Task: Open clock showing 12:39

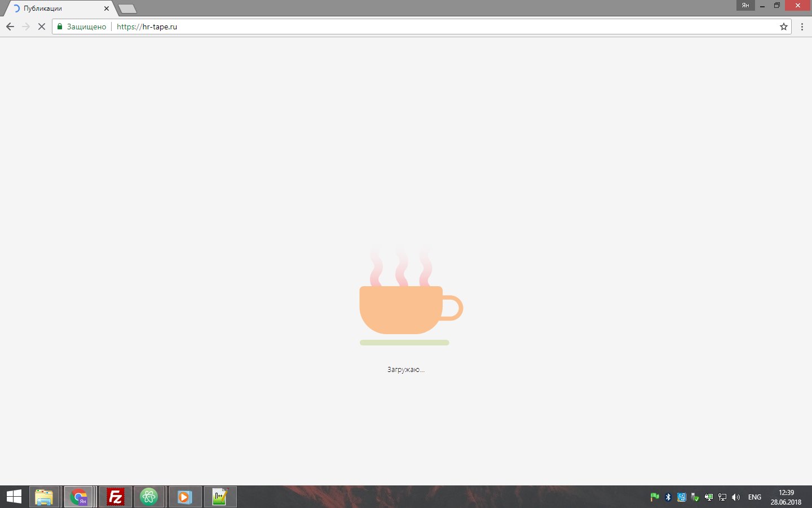Action: pos(786,497)
